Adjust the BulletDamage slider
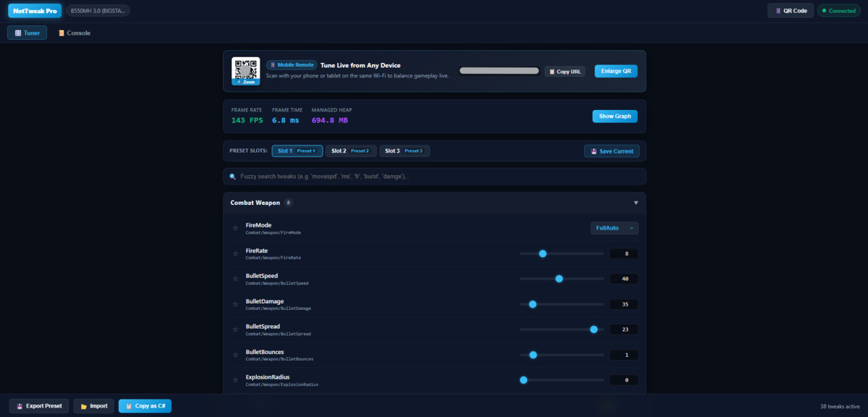Screen dimensions: 868x417 (x=561, y=304)
